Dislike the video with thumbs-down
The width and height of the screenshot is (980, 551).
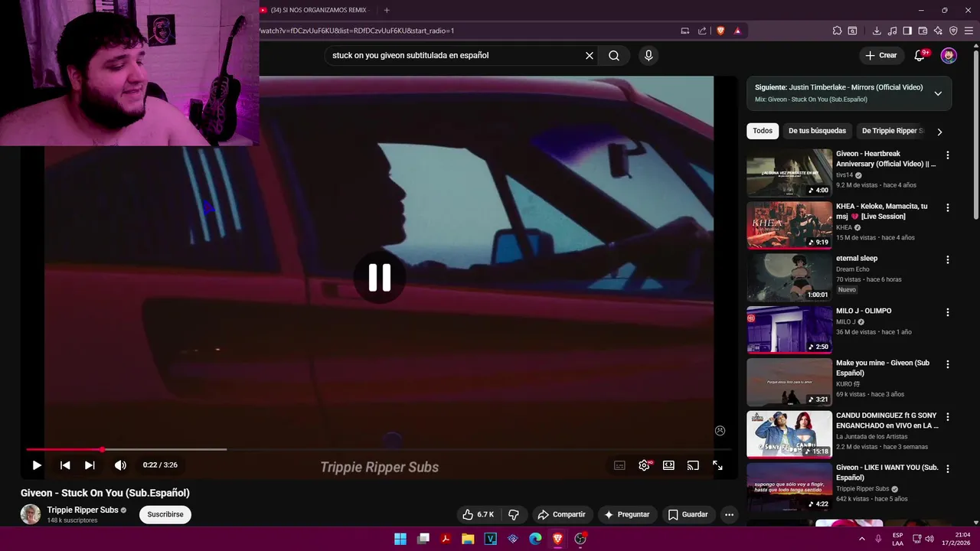coord(514,514)
